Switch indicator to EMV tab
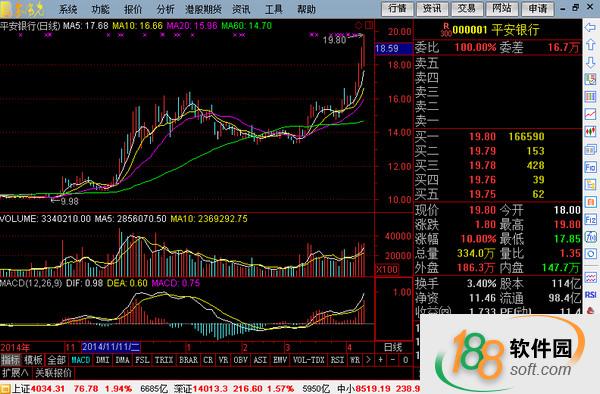The height and width of the screenshot is (394, 600). (280, 360)
